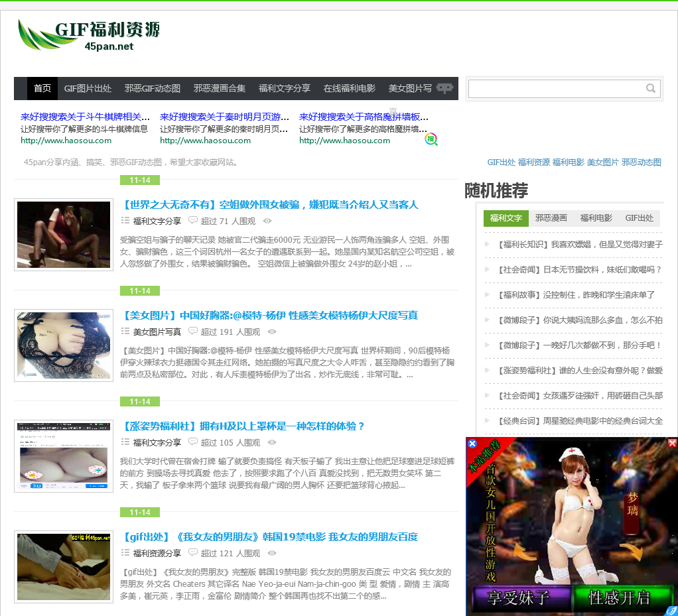The width and height of the screenshot is (678, 616).
Task: Close the floating ad with blue X icon
Action: click(x=472, y=443)
